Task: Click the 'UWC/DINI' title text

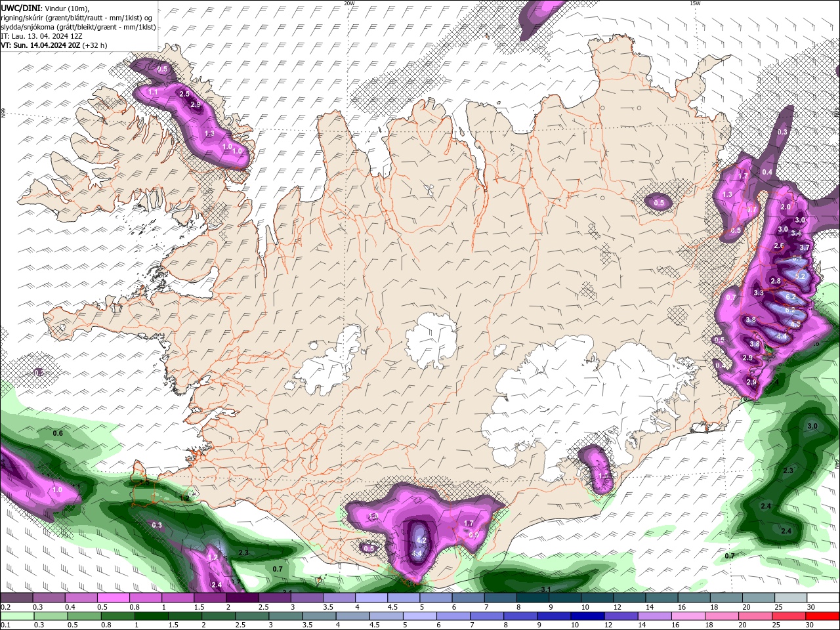Action: click(x=20, y=8)
